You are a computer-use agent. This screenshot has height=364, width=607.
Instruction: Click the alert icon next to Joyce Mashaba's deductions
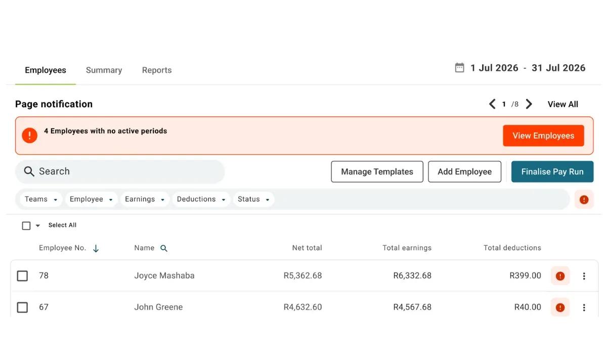(559, 276)
